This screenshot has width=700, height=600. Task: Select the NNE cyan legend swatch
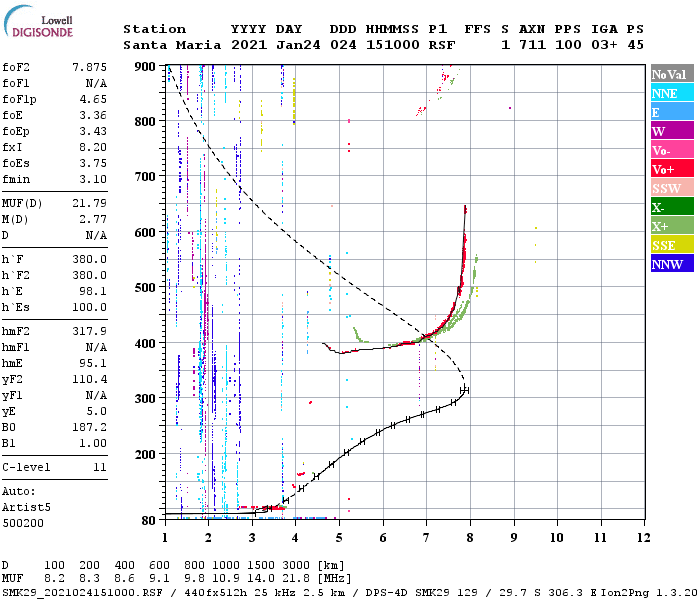tap(672, 93)
